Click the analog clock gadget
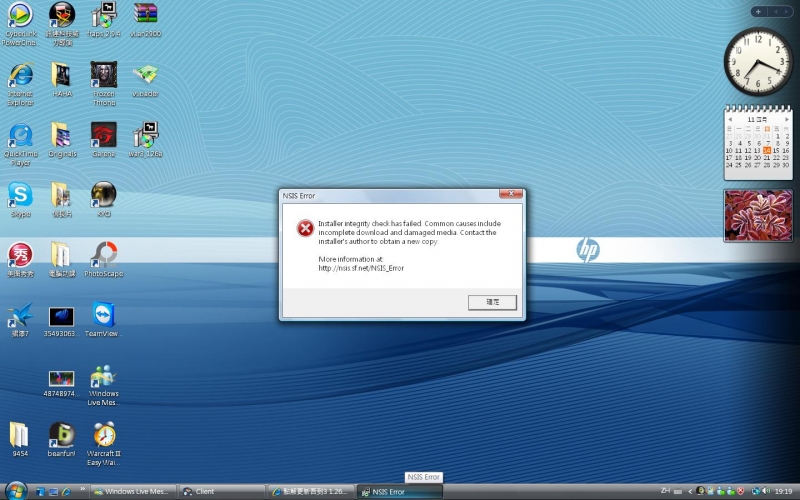Viewport: 800px width, 500px height. (758, 61)
